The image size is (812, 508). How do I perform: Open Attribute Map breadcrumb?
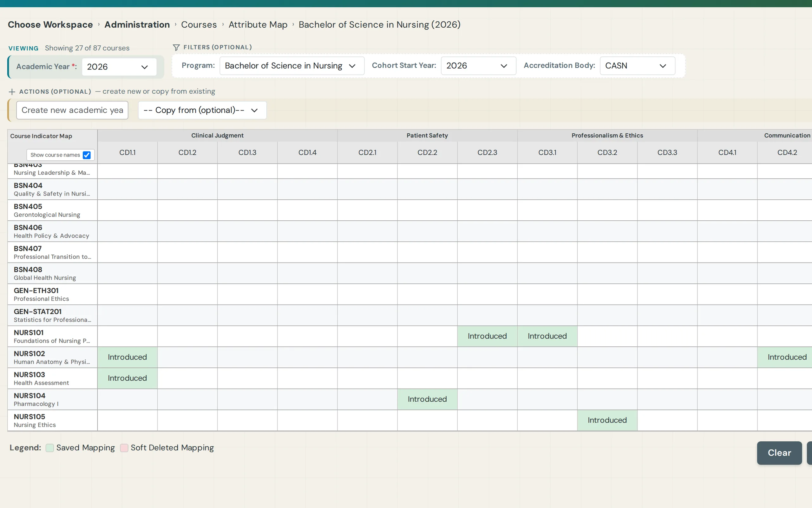click(x=258, y=24)
